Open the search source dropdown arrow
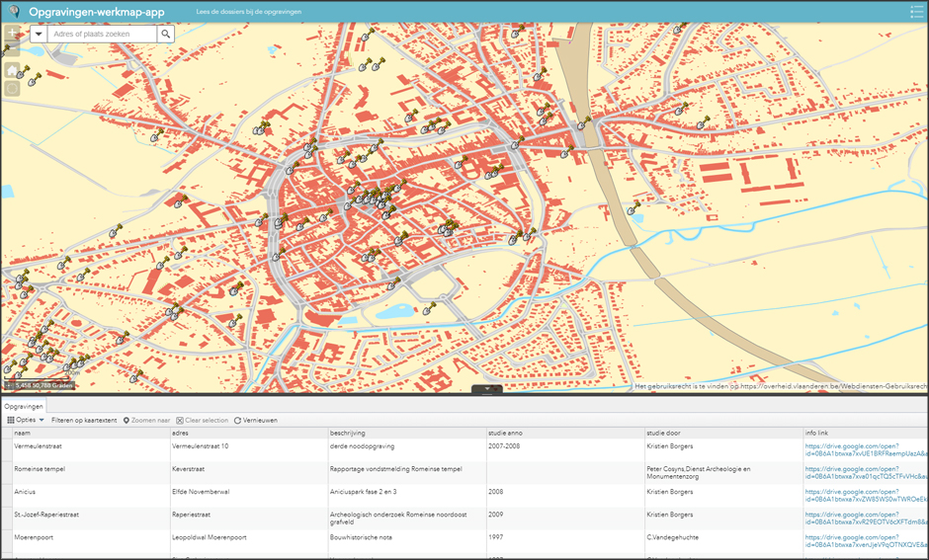Viewport: 929px width, 560px height. [x=39, y=34]
